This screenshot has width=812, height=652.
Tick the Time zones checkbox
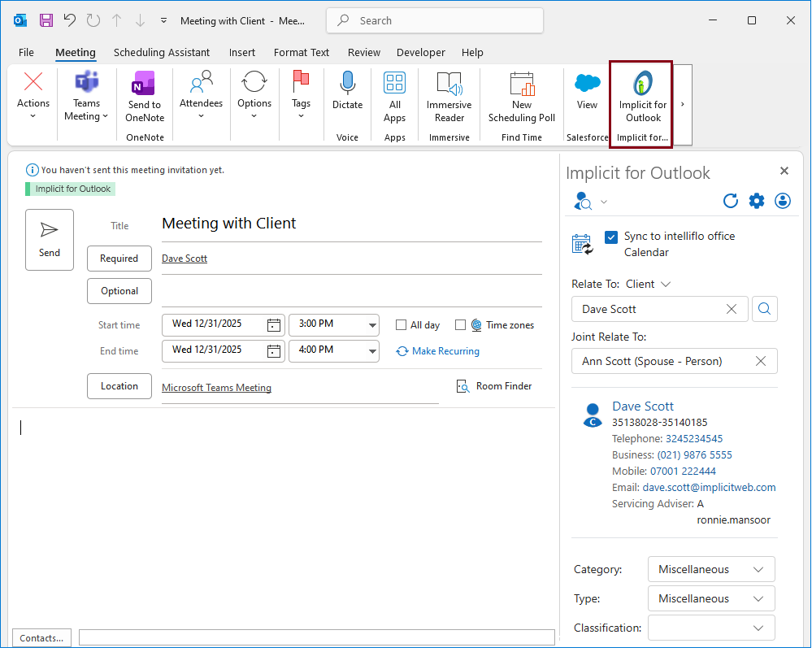pos(461,325)
